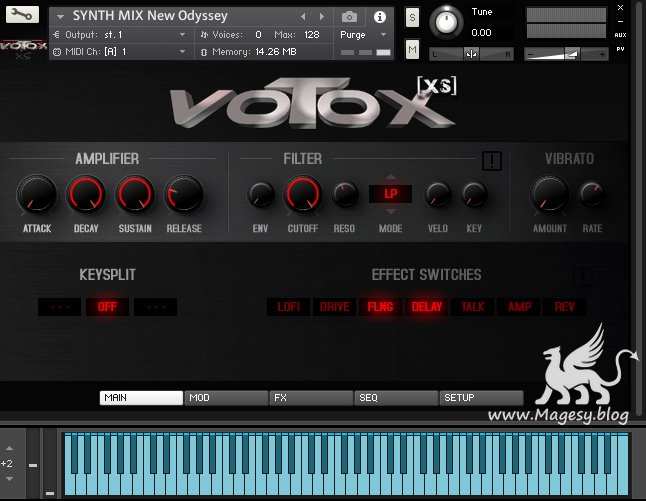Screen dimensions: 646x501
Task: Click the Tune knob
Action: [446, 22]
